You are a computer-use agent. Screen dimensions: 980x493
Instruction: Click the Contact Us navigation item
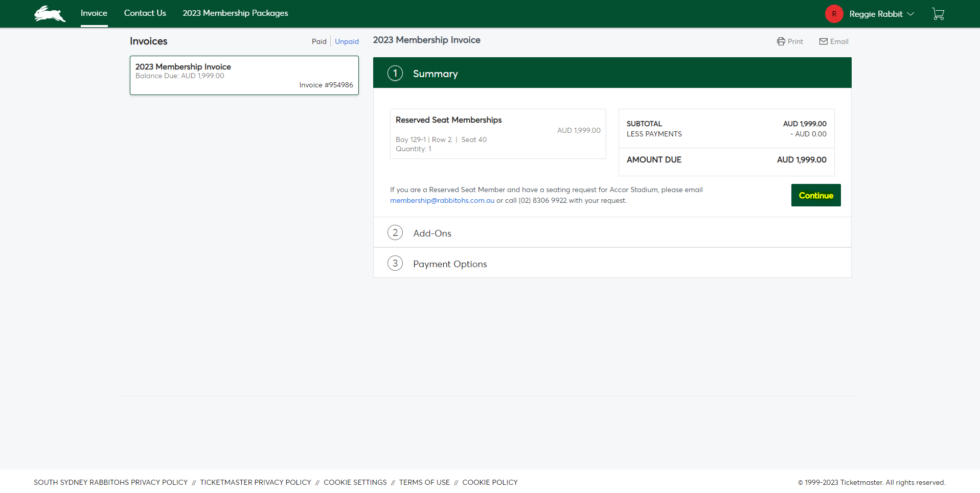point(145,13)
